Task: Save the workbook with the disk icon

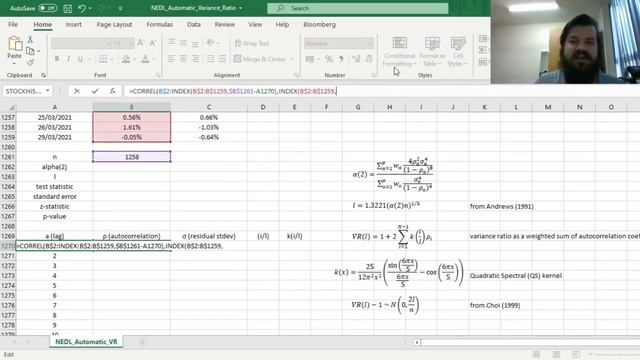Action: point(68,8)
